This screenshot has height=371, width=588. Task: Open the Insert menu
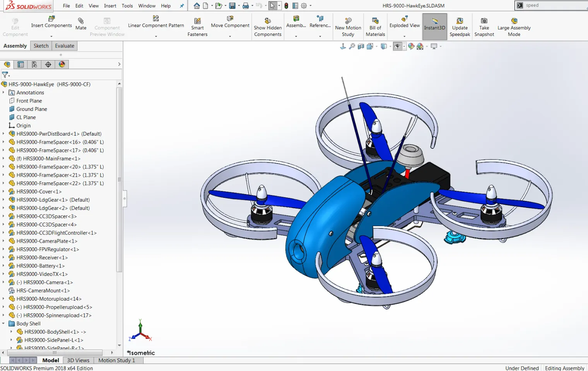click(110, 6)
